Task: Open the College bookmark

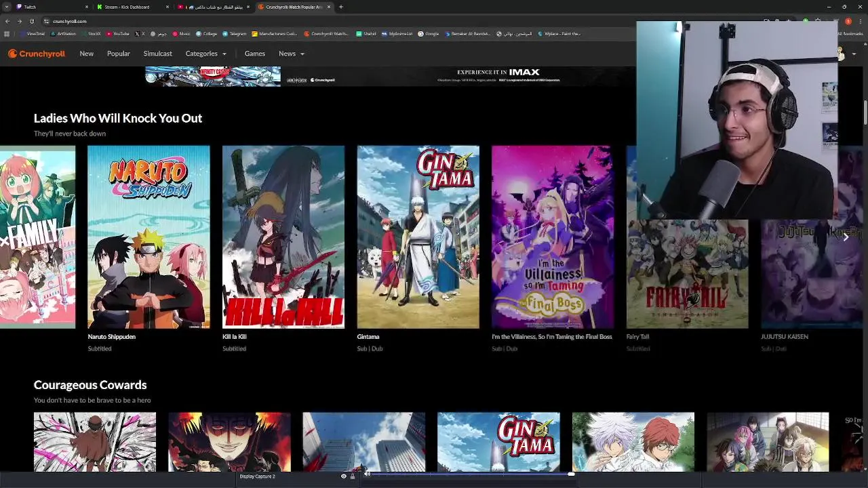Action: 207,33
